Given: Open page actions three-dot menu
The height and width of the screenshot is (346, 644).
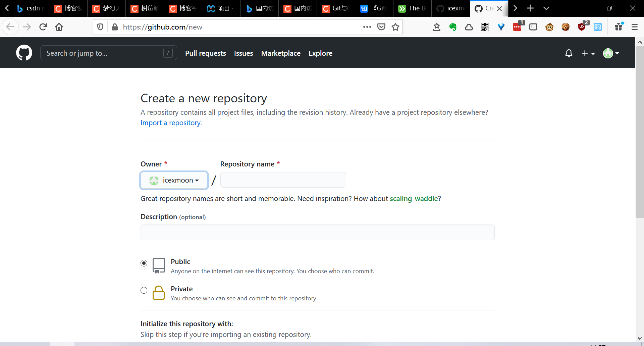Looking at the screenshot, I should click(367, 27).
